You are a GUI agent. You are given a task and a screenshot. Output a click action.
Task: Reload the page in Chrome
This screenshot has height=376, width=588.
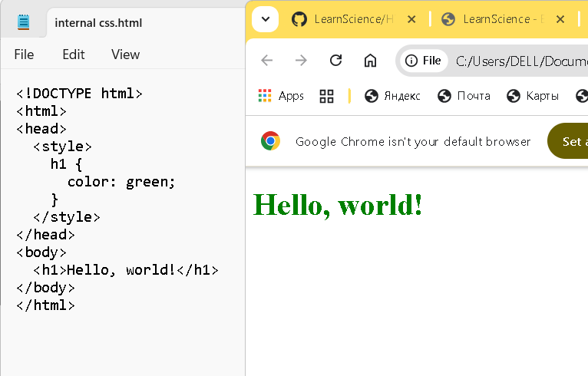coord(335,61)
